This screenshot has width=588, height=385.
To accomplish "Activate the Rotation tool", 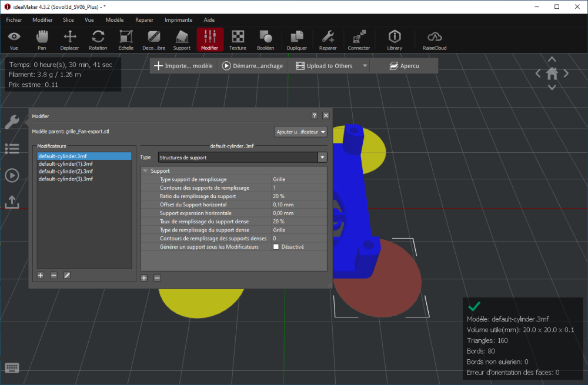I will [x=98, y=40].
